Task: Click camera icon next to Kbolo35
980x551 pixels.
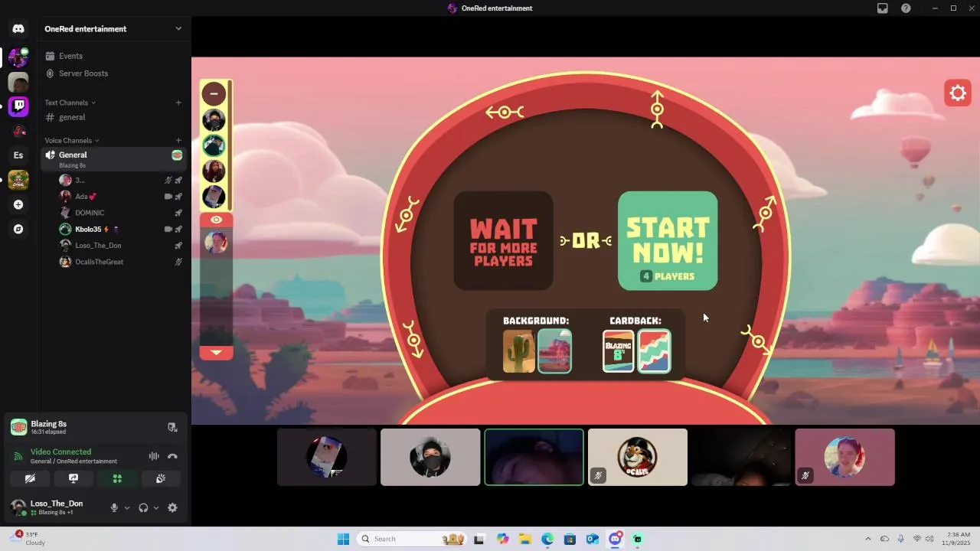Action: 168,229
